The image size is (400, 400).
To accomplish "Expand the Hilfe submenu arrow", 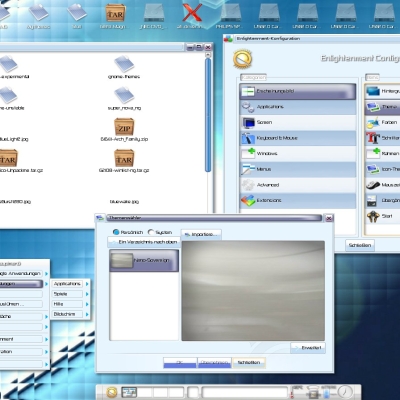I will (x=87, y=304).
